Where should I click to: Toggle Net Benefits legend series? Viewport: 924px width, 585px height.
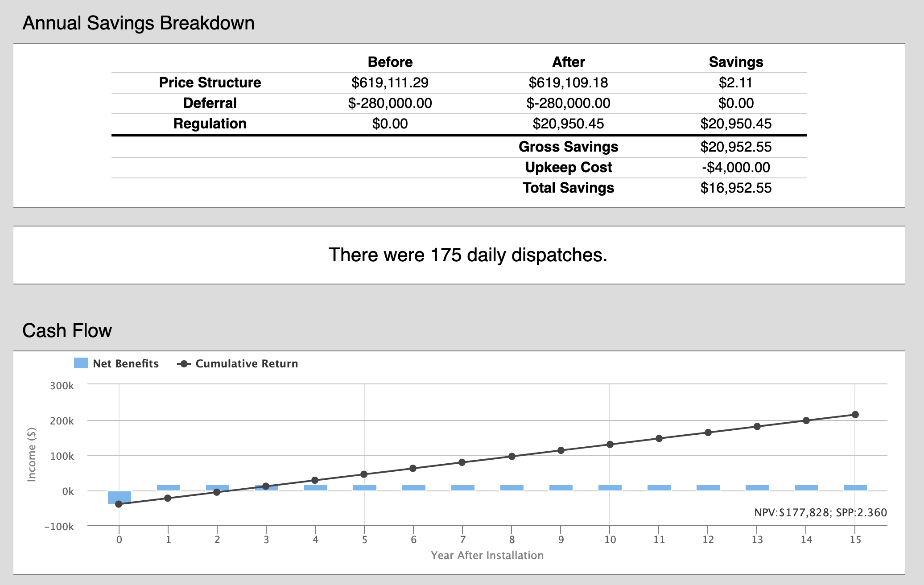click(x=125, y=363)
